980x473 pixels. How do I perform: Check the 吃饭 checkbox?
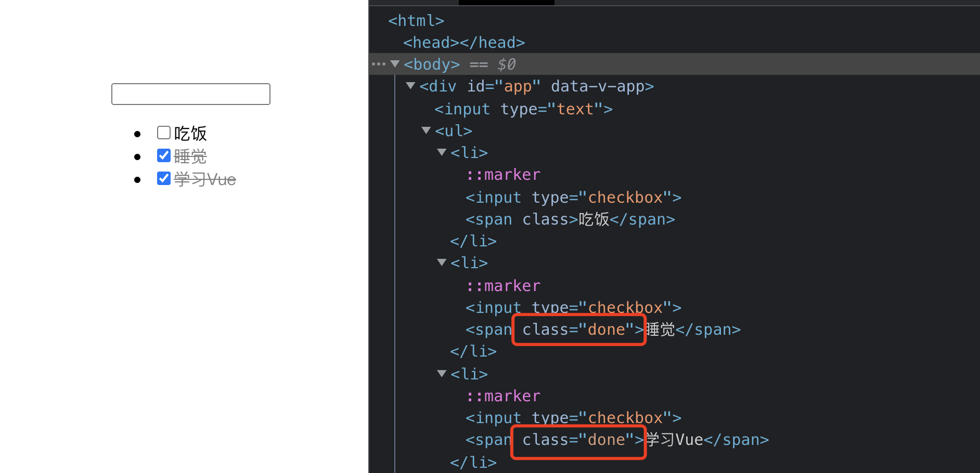(164, 133)
